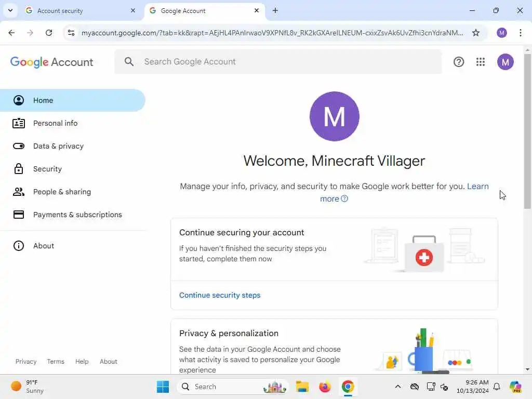Screen dimensions: 532x399
Task: Open the Privacy & personalization card
Action: 334,347
